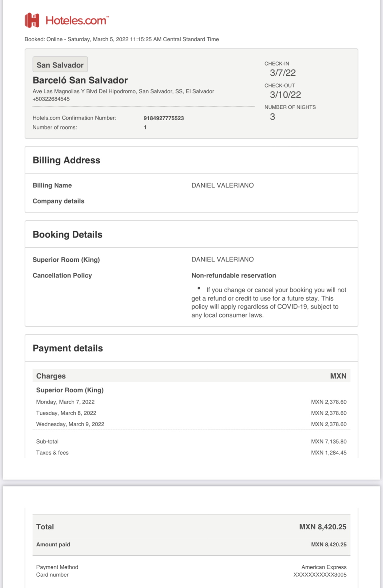Click the sub-total amount MXN 7,135.80
This screenshot has width=383, height=588.
329,442
